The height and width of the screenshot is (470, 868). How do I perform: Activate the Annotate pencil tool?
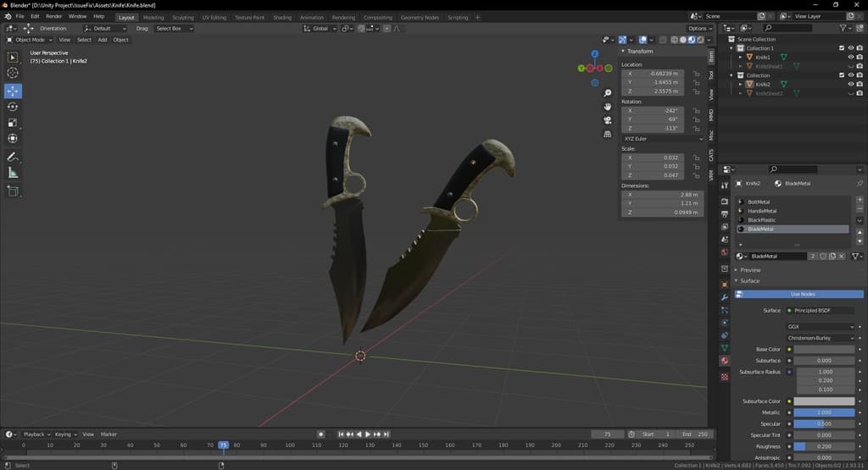[x=13, y=158]
